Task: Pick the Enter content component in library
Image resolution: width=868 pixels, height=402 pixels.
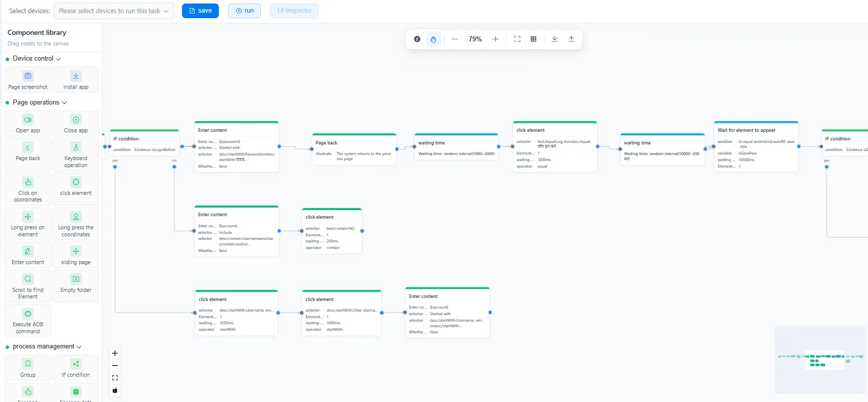Action: (28, 255)
